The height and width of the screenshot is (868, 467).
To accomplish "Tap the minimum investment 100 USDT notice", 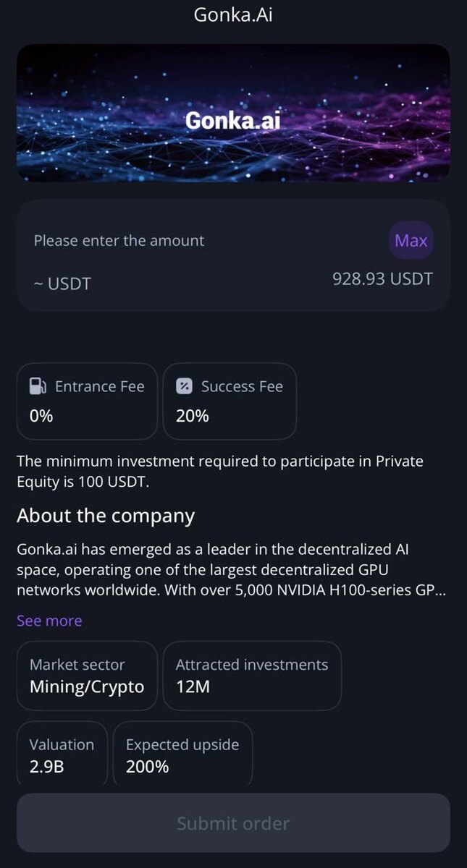I will [x=220, y=472].
